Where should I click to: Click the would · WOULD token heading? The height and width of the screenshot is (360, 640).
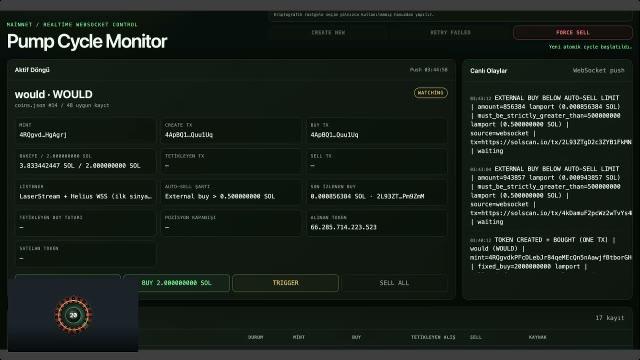click(x=53, y=94)
